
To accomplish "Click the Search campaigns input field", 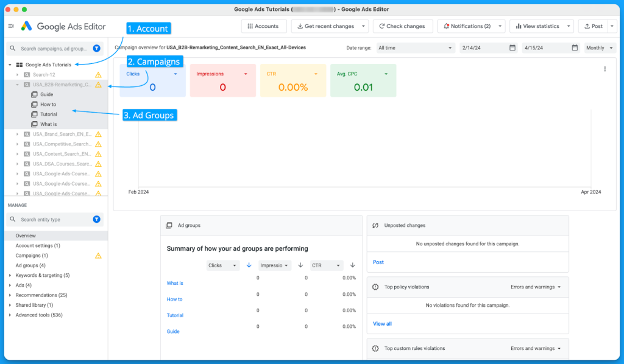I will pyautogui.click(x=54, y=48).
